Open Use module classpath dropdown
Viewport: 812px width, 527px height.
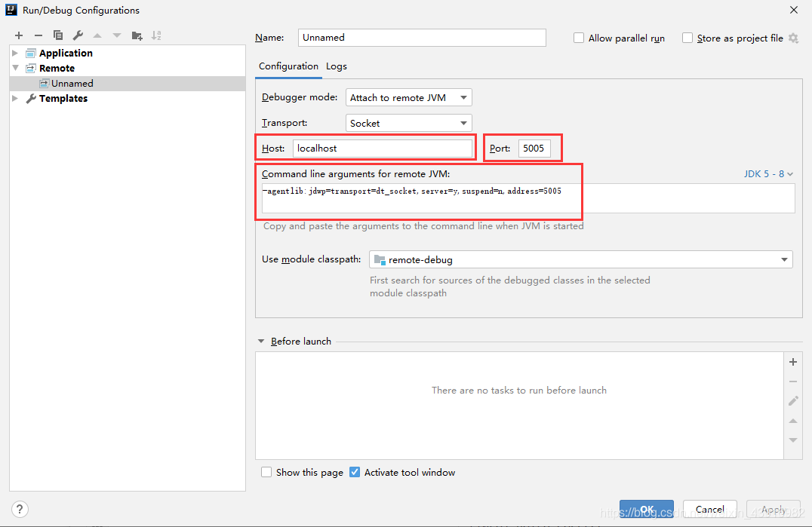pyautogui.click(x=580, y=259)
